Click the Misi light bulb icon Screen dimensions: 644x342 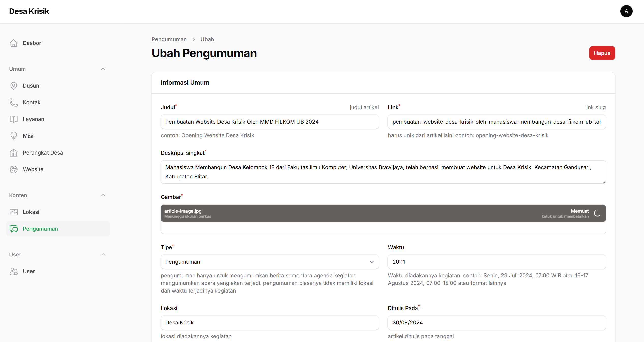[x=14, y=136]
